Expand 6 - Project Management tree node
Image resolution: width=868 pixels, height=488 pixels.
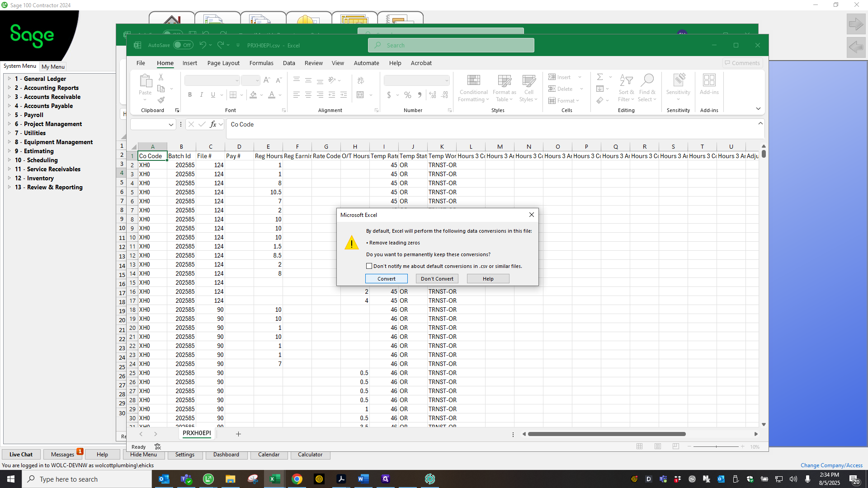click(x=9, y=124)
